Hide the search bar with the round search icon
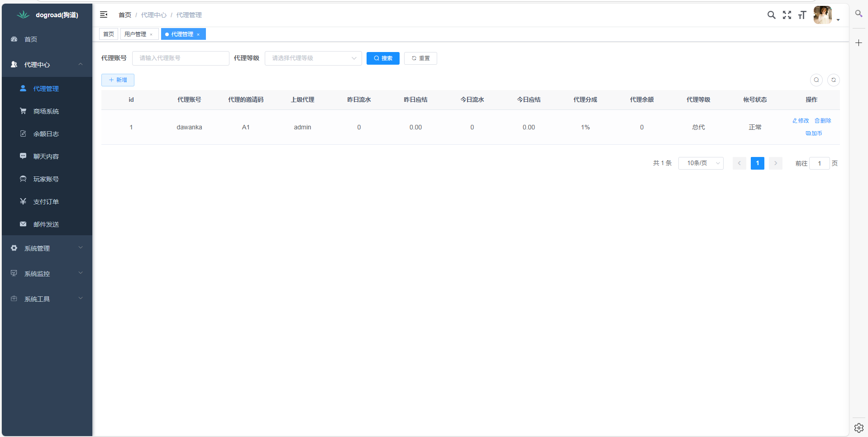This screenshot has height=437, width=868. point(816,80)
